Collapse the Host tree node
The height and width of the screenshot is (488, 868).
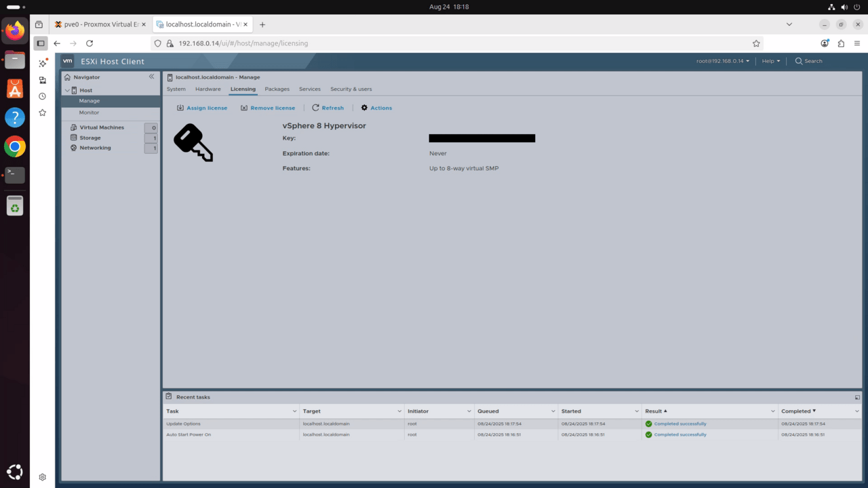pos(67,90)
